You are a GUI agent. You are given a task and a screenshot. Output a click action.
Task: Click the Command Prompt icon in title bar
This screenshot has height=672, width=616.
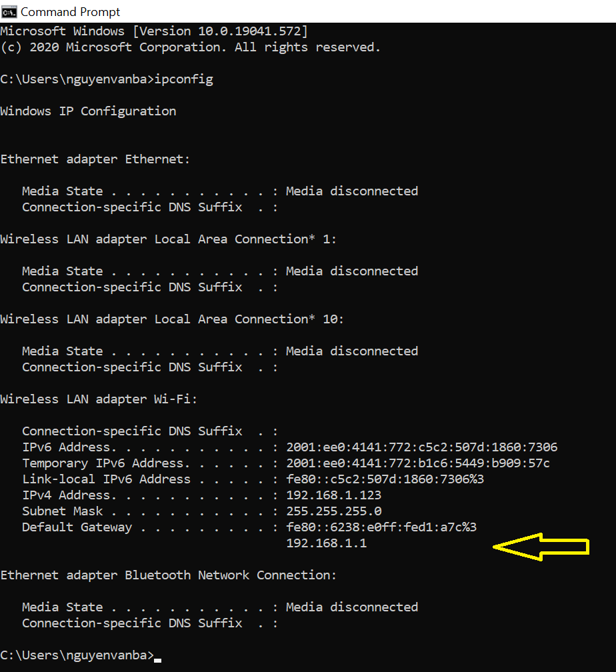pos(9,12)
